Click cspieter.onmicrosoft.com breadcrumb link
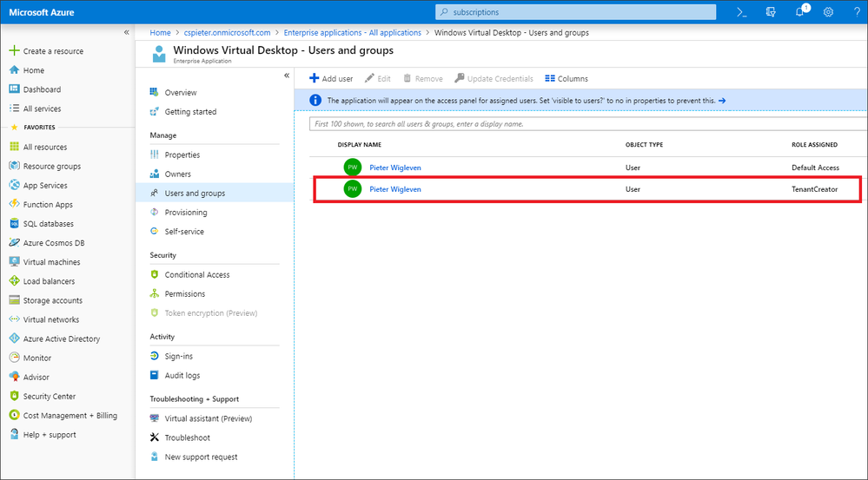868x480 pixels. 227,33
